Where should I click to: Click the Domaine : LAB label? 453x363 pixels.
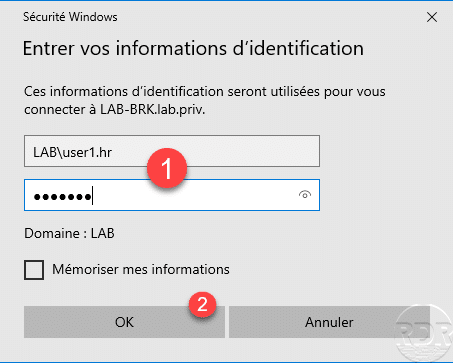[69, 233]
